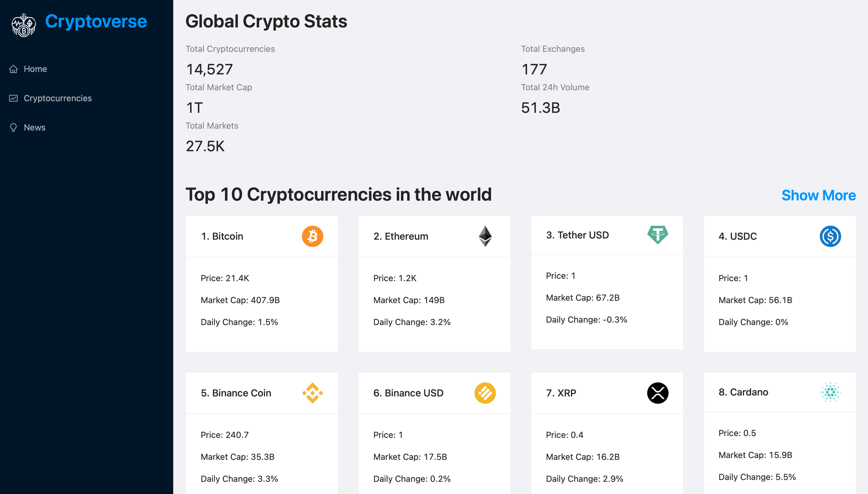Screen dimensions: 868x494
Task: Click the Binance USD icon
Action: pos(485,393)
